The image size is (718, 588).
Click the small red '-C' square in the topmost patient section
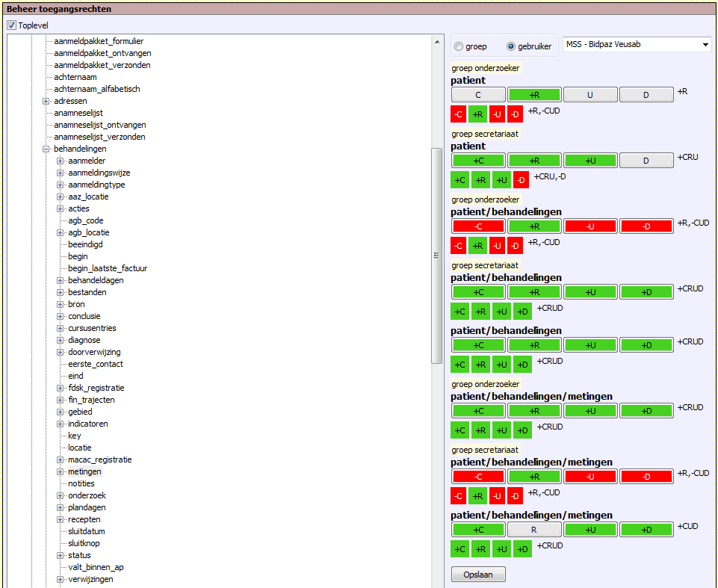coord(459,114)
